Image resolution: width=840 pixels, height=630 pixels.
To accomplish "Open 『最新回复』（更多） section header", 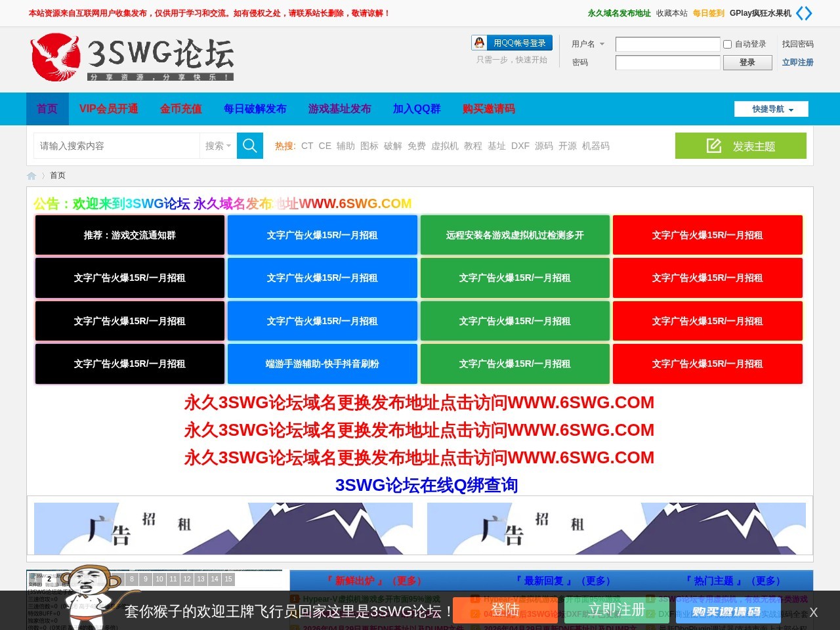I will tap(562, 581).
